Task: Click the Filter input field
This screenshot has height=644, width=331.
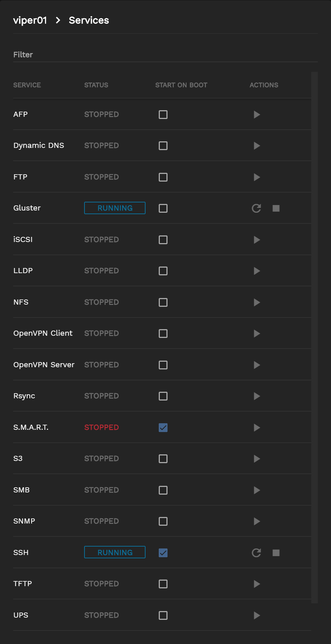Action: [x=165, y=55]
